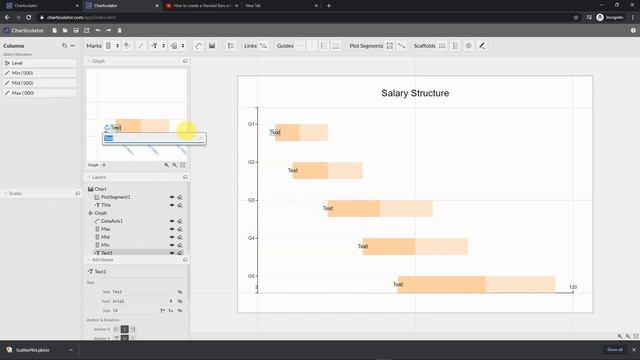640x360 pixels.
Task: Select the Polar scaffold icon
Action: (x=469, y=46)
